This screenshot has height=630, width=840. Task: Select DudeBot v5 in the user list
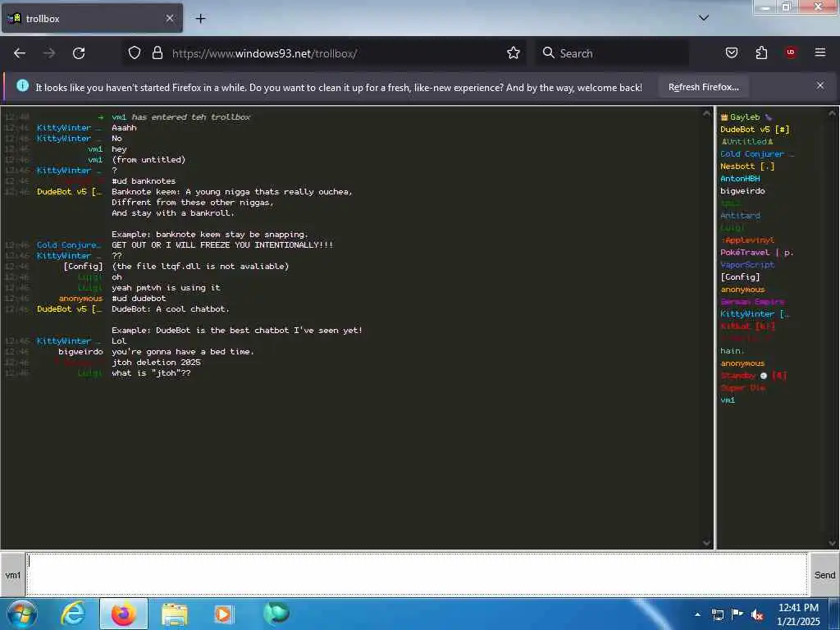click(x=755, y=129)
